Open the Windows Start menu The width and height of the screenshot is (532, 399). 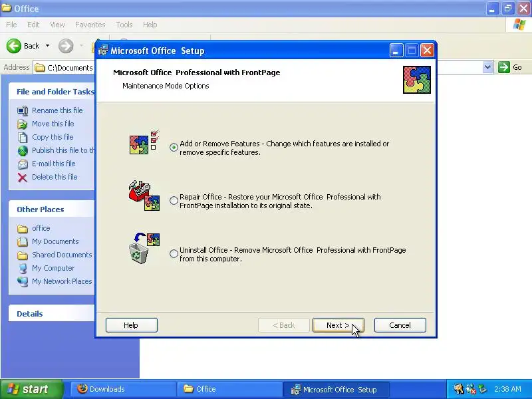coord(32,389)
